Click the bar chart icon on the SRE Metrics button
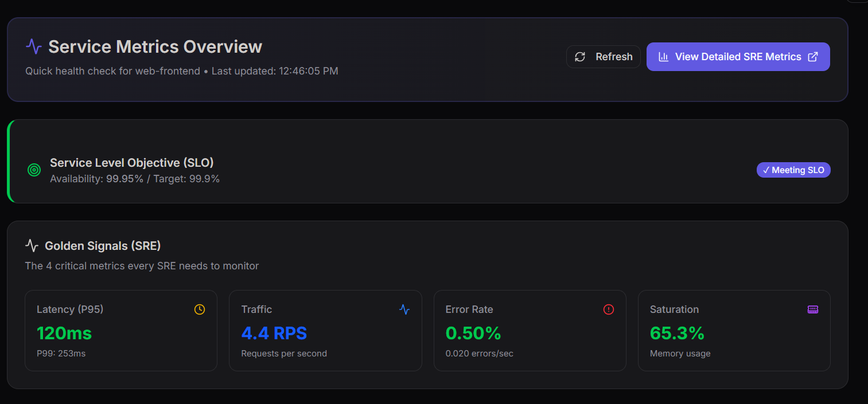Image resolution: width=868 pixels, height=404 pixels. click(x=663, y=57)
